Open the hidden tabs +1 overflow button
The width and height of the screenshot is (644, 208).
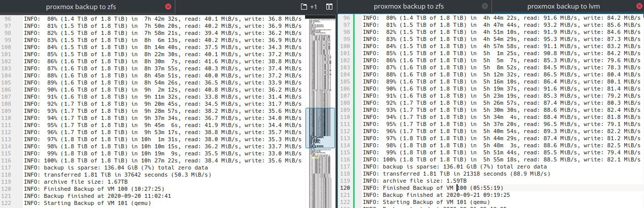point(309,7)
